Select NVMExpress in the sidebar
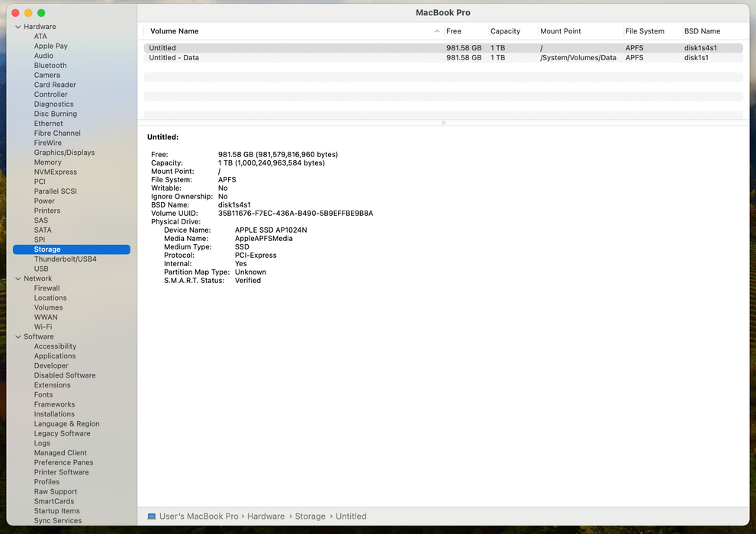756x534 pixels. pos(56,172)
